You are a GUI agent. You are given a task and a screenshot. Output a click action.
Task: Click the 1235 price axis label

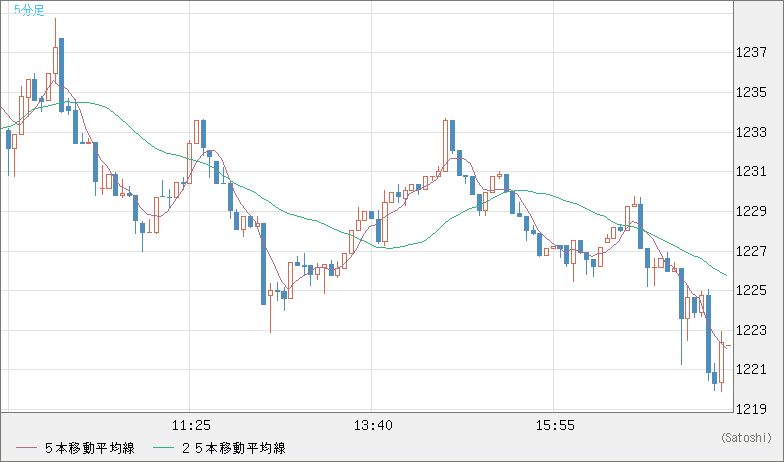pos(751,92)
